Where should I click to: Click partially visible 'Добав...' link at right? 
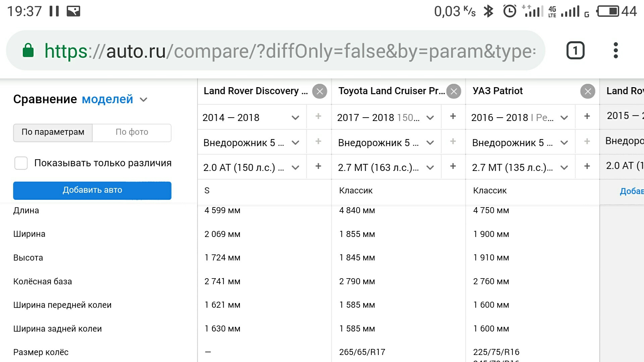631,191
